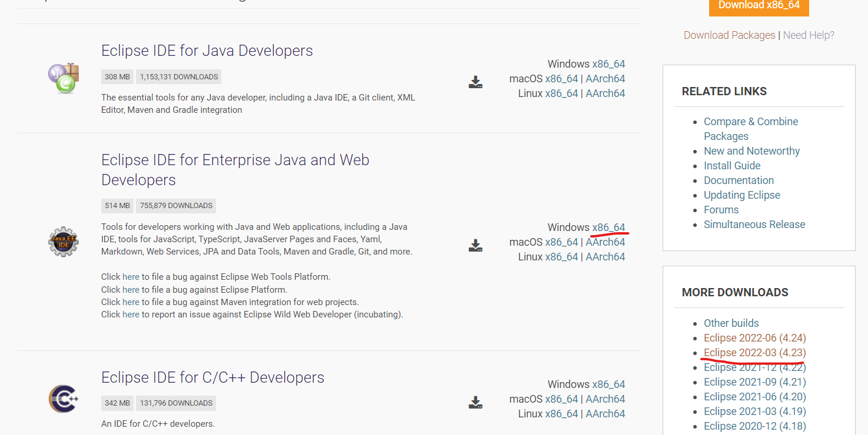Select macOS AArch64 for Enterprise Java package
The width and height of the screenshot is (868, 435).
coord(606,242)
